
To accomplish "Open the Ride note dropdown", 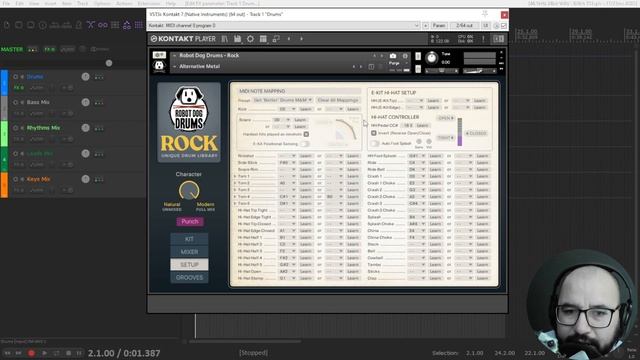I will [416, 162].
